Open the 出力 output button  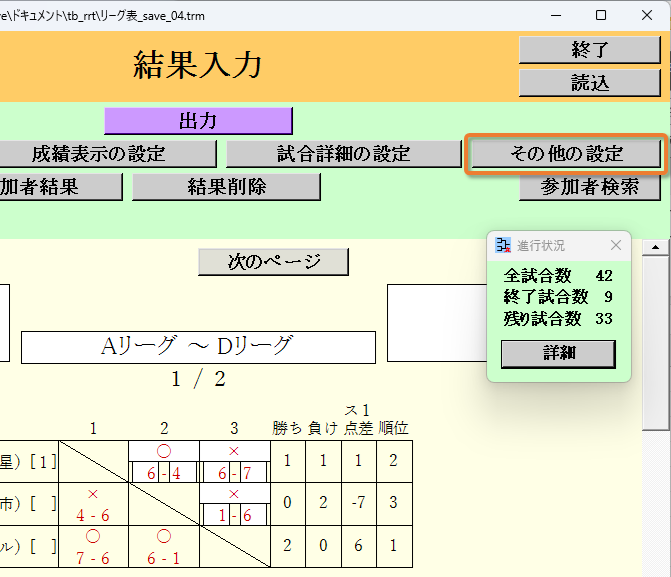pos(198,121)
